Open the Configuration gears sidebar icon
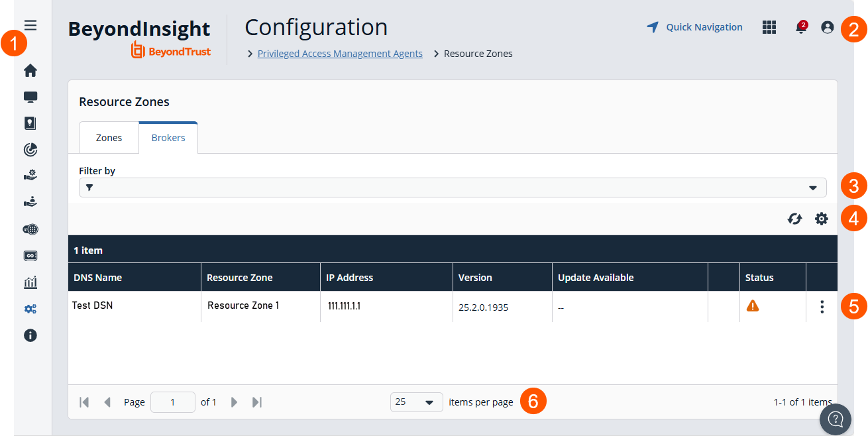The height and width of the screenshot is (436, 868). (x=30, y=309)
